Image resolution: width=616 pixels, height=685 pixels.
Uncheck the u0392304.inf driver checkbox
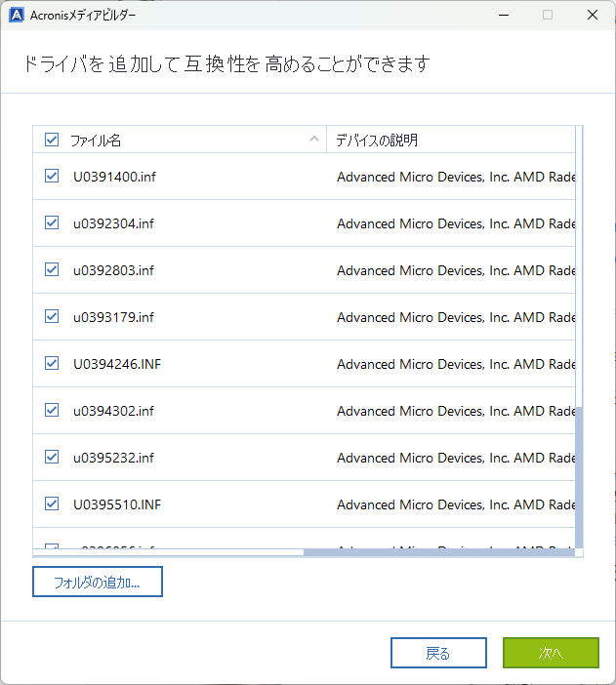[52, 222]
